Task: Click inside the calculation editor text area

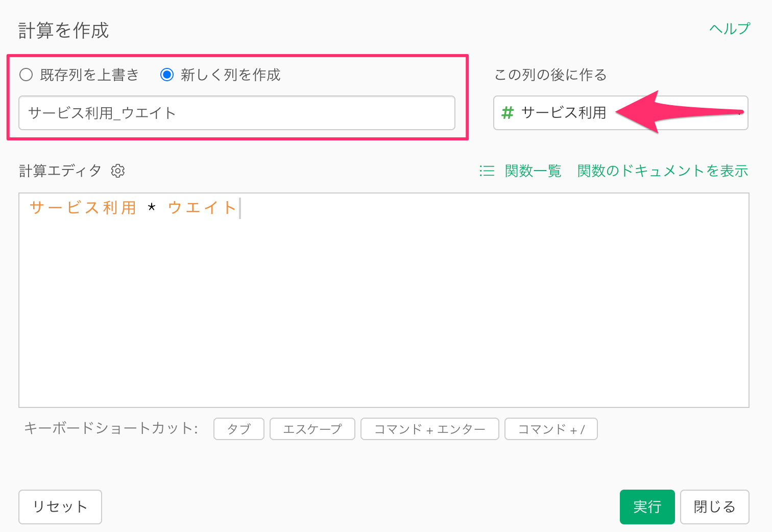Action: click(x=384, y=300)
